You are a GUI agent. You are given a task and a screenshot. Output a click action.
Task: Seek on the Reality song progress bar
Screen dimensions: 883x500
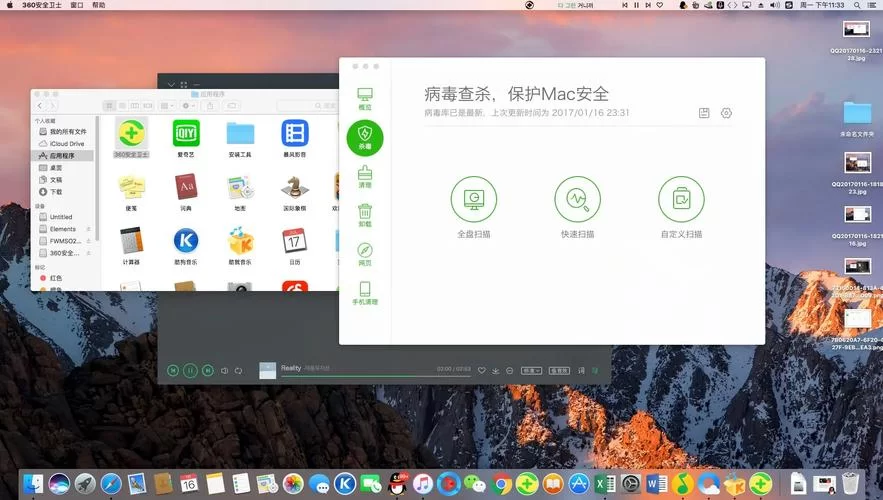tap(376, 376)
